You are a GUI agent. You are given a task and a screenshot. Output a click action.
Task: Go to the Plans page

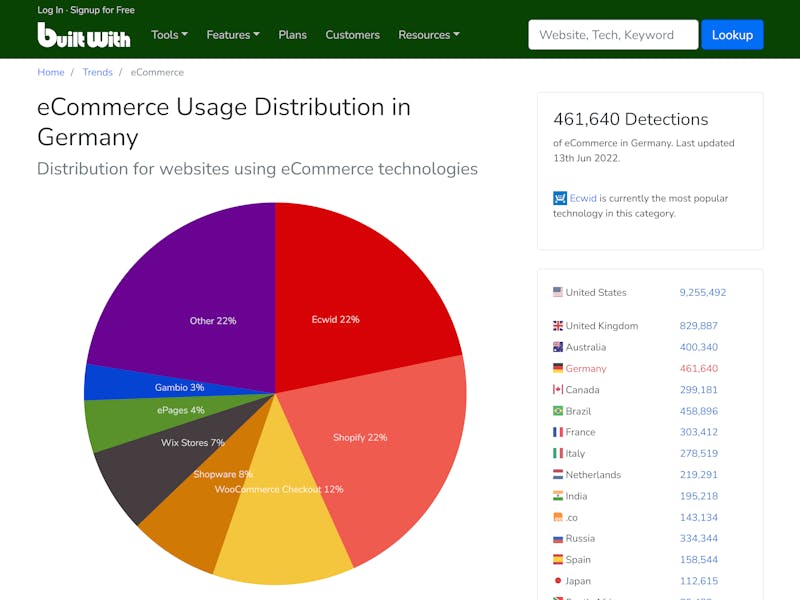pyautogui.click(x=292, y=35)
